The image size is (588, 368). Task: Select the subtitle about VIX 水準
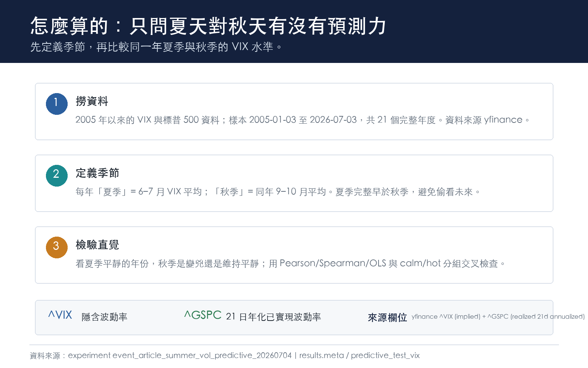point(157,47)
